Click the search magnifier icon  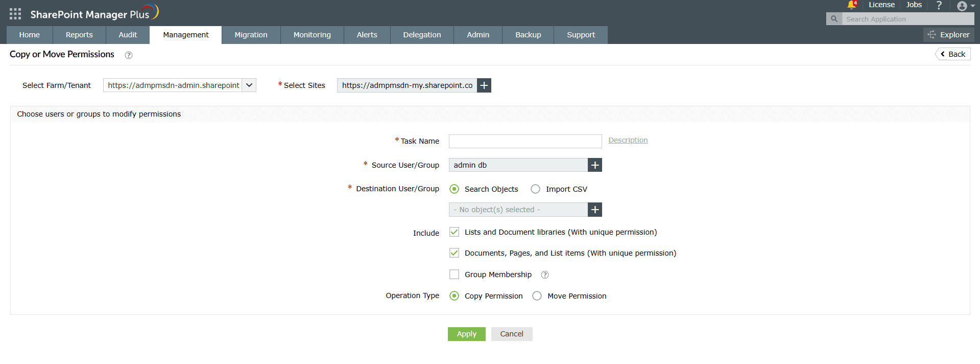(x=834, y=19)
